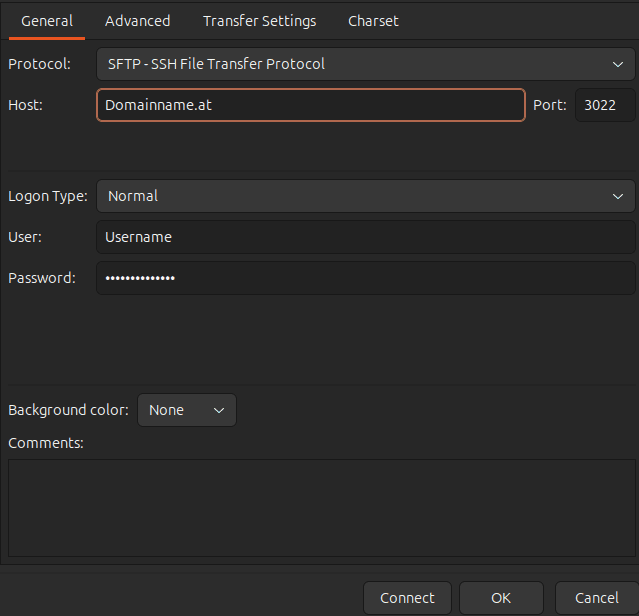
Task: Open the Logon Type dropdown set to Normal
Action: 365,196
